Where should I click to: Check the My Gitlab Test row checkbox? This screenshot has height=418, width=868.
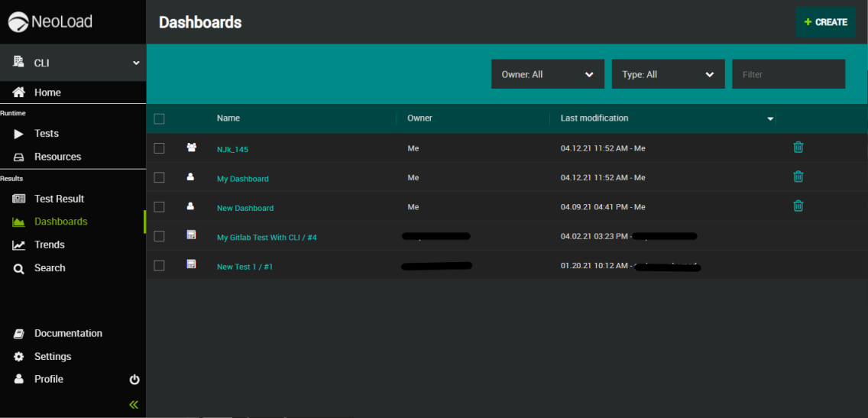[x=160, y=236]
